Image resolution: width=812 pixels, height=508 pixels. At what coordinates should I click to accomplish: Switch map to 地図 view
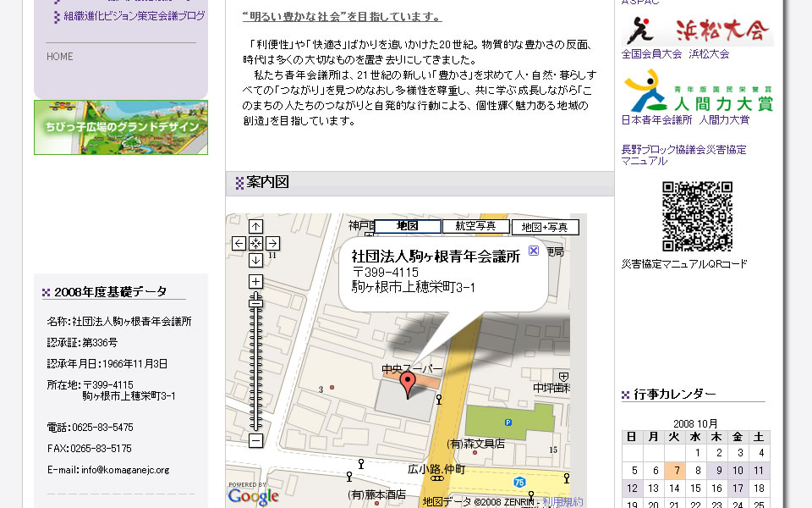point(408,227)
